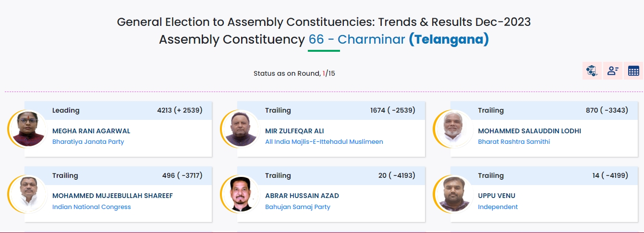Image resolution: width=644 pixels, height=233 pixels.
Task: Select Uppu Venu's candidate photo
Action: (453, 194)
